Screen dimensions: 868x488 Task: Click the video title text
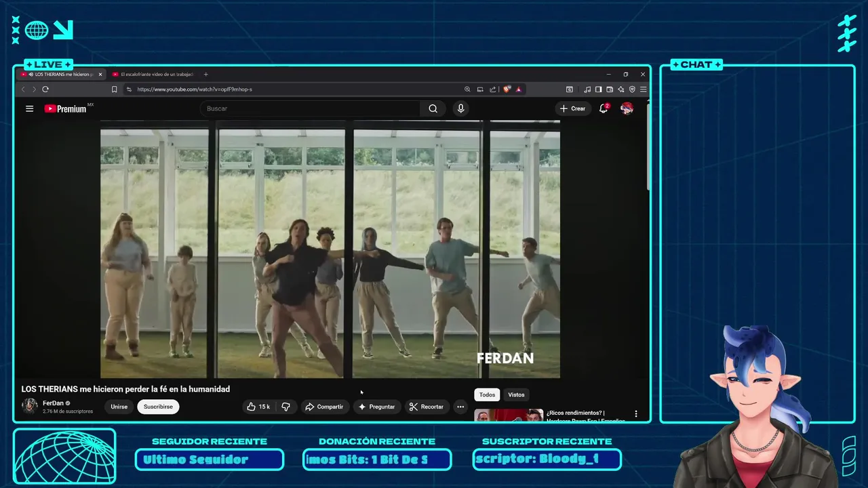coord(125,389)
